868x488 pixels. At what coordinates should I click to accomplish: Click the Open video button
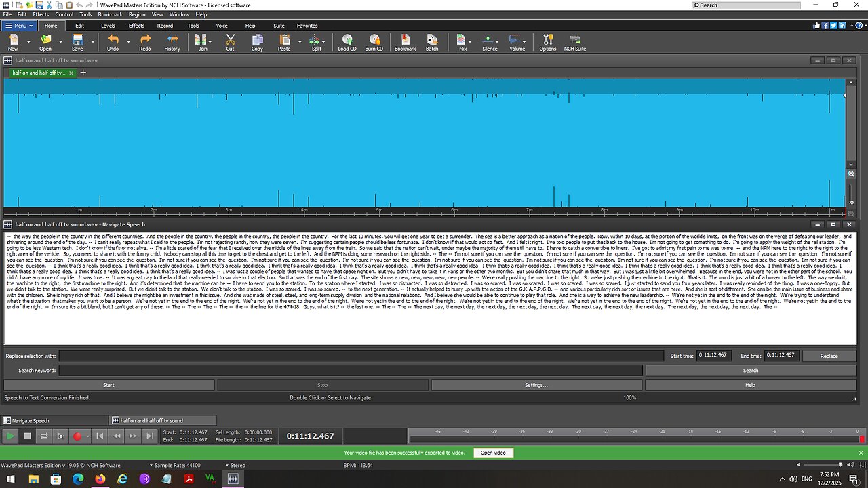click(x=494, y=453)
